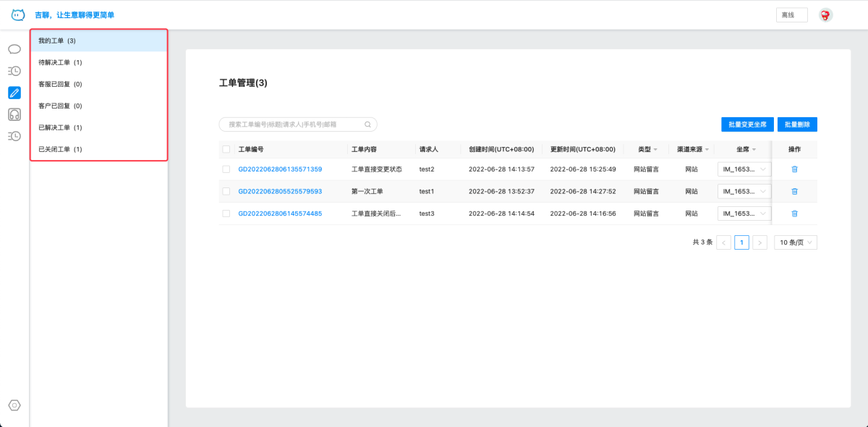Open ticket link GD2022062806135571359
Viewport: 868px width, 427px height.
280,169
